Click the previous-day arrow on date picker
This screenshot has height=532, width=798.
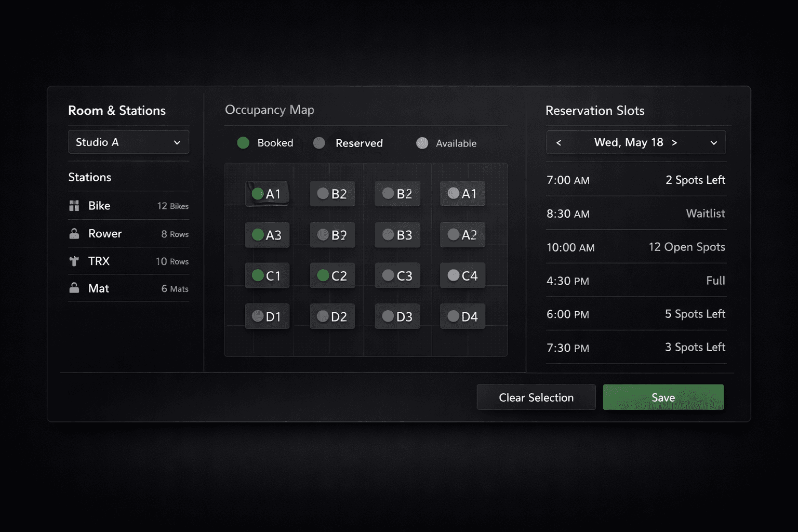pos(559,142)
